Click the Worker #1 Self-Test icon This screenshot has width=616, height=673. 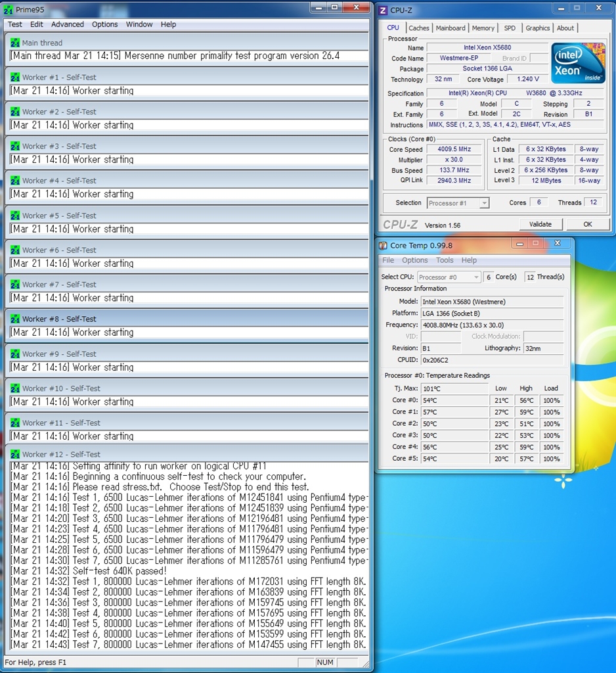click(x=15, y=78)
